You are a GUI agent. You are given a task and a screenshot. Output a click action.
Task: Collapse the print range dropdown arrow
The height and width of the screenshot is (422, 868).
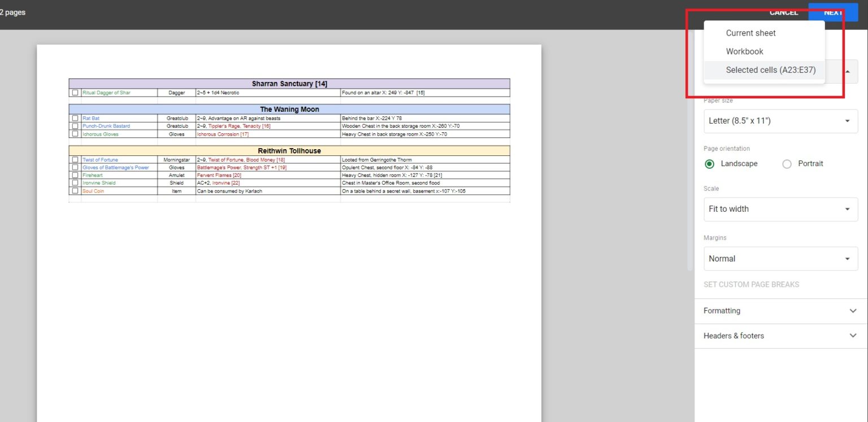point(847,72)
